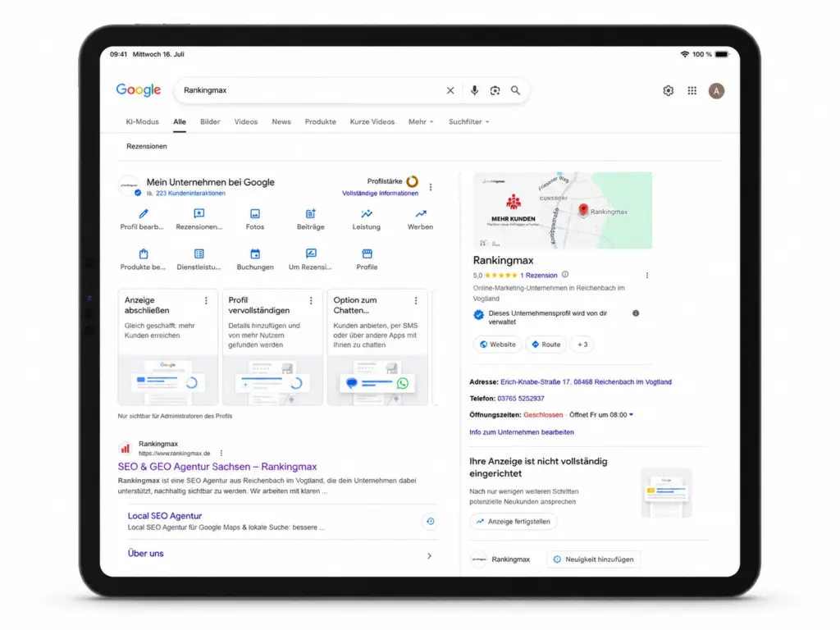Open the Erich-Knabe-Straße 17 address link
The height and width of the screenshot is (630, 840).
(x=586, y=382)
